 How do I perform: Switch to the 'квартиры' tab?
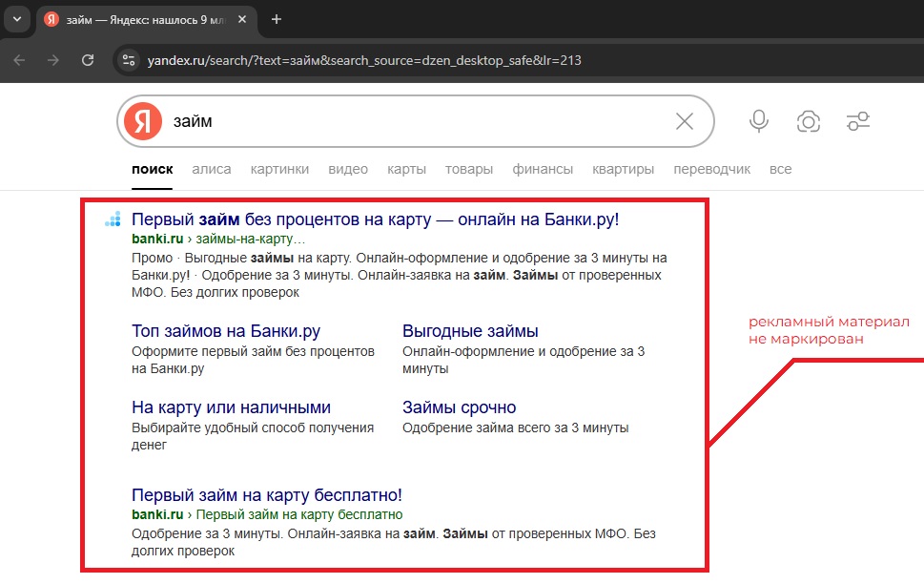[624, 169]
